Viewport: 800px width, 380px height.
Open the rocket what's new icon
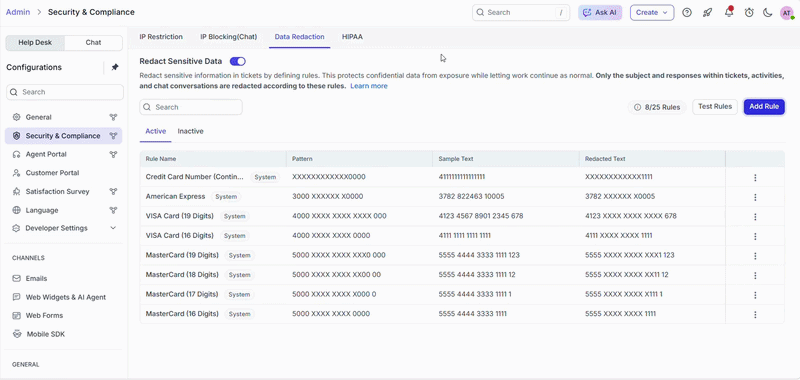(707, 13)
